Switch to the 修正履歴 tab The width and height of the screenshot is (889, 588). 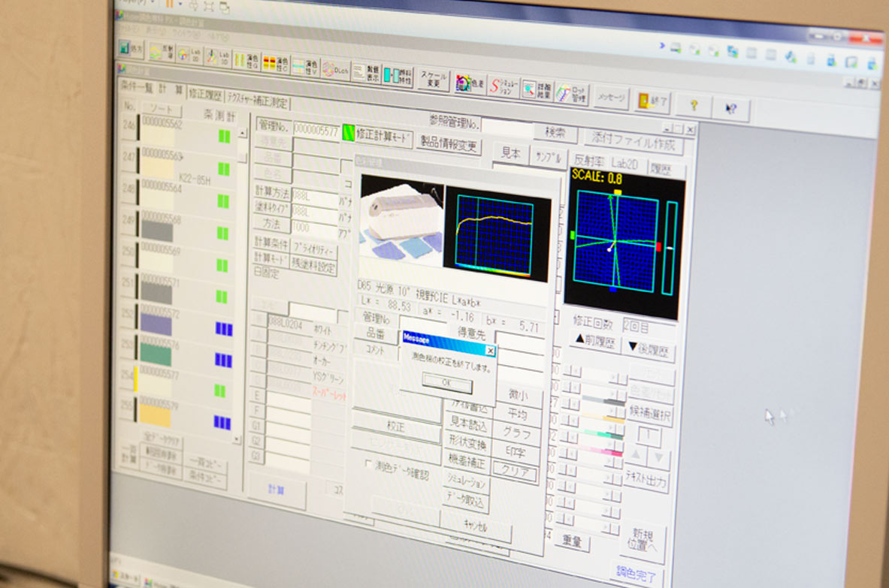[x=204, y=95]
